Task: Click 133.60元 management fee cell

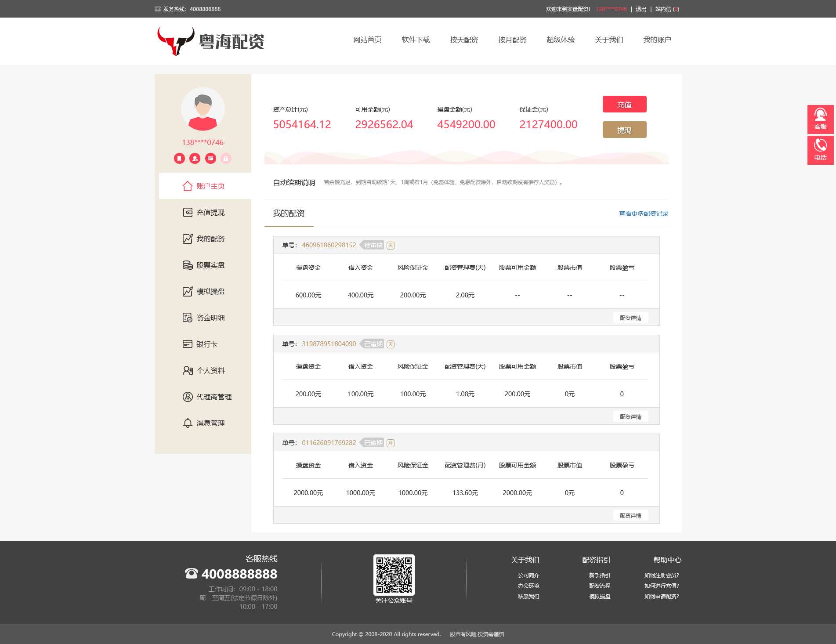Action: 465,493
